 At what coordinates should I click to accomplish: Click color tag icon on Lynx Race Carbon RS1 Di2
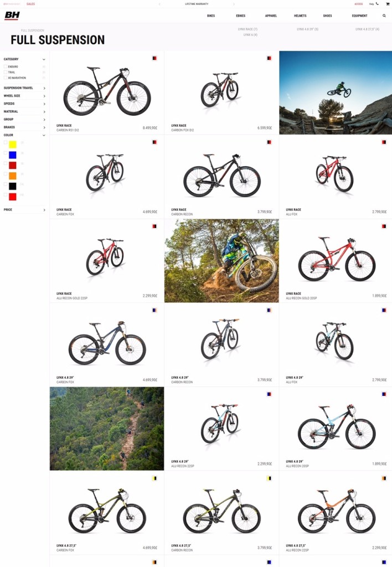pos(154,58)
